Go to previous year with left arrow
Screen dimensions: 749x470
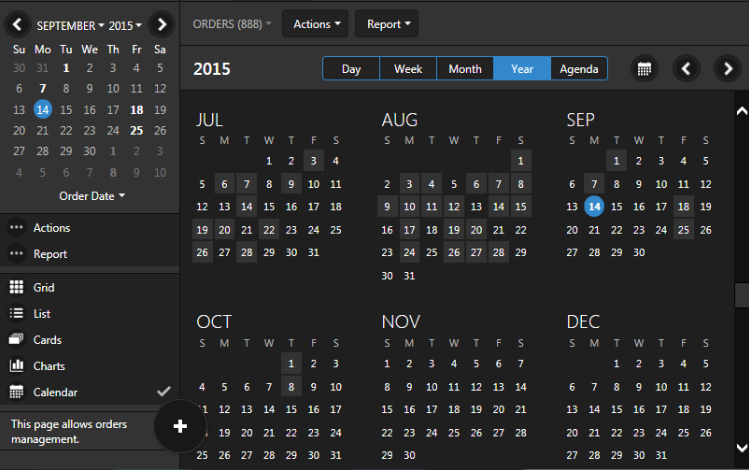686,69
